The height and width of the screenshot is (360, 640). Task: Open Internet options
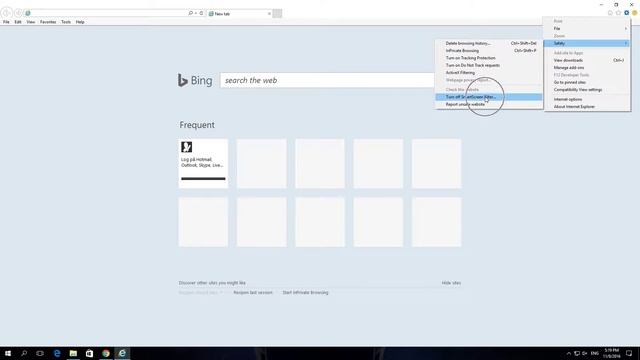(587, 100)
